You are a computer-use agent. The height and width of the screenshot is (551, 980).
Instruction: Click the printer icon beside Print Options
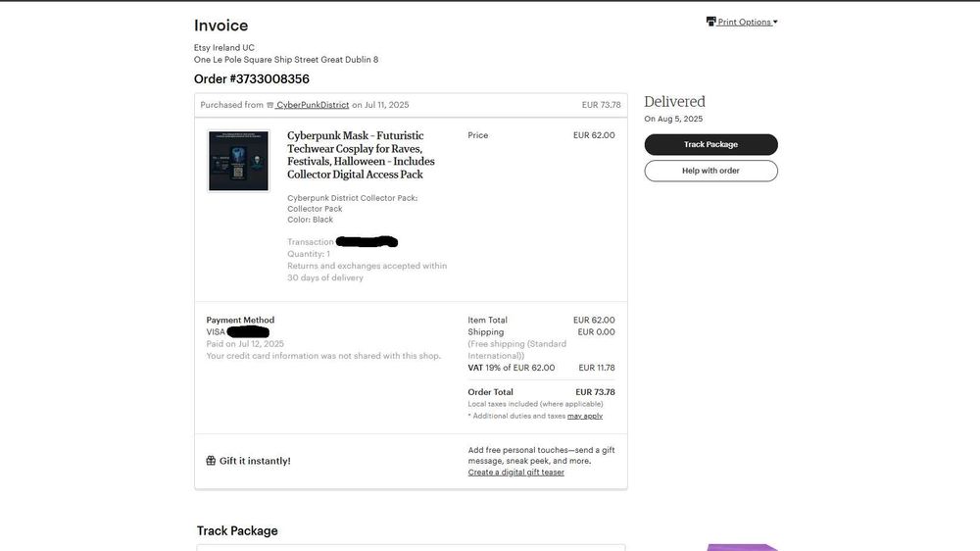point(710,22)
